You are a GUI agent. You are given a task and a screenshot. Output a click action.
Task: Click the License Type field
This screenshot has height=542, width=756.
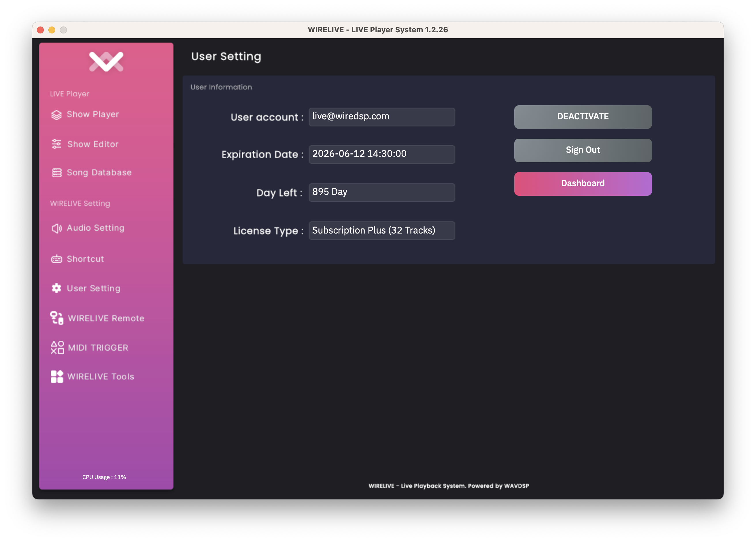coord(381,230)
